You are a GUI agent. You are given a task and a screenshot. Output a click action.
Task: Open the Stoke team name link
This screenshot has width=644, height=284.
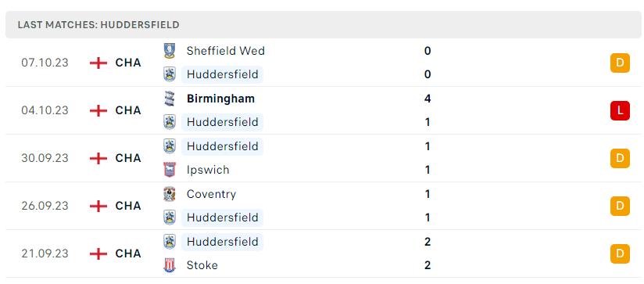pos(202,265)
